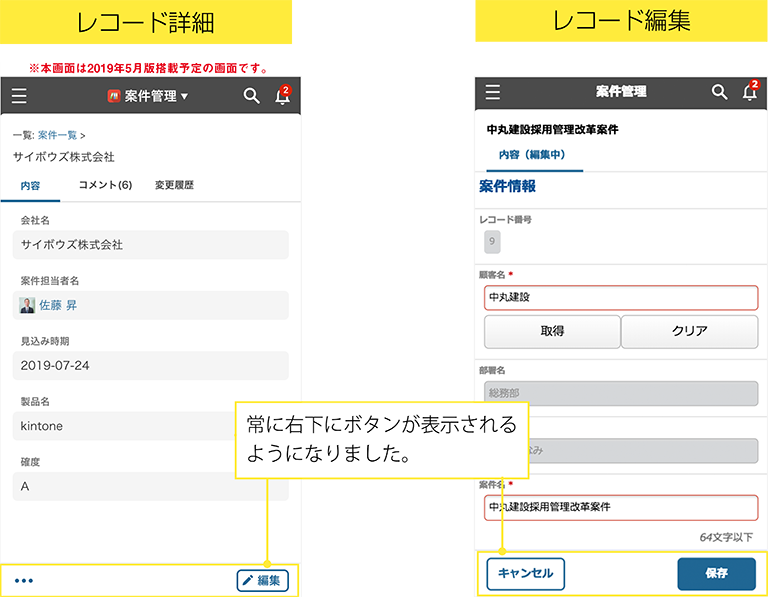Click 会社名 value サイボウズ株式会社
Viewport: 768px width, 597px height.
click(x=151, y=245)
